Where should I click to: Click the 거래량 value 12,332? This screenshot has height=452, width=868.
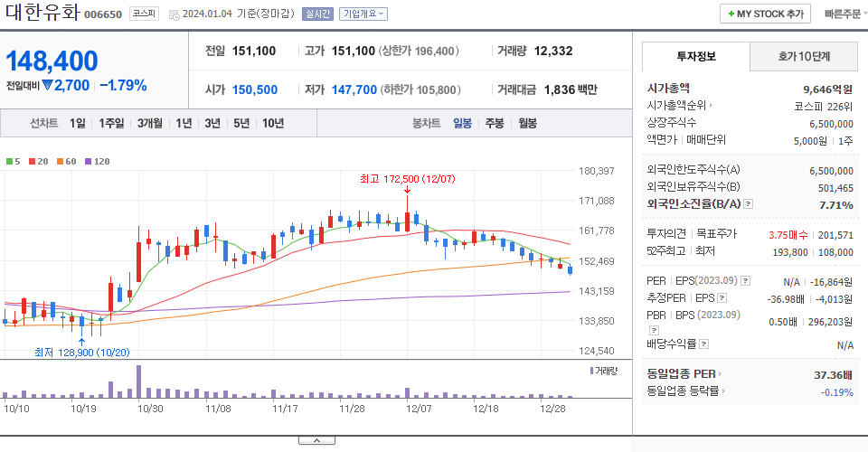point(553,51)
